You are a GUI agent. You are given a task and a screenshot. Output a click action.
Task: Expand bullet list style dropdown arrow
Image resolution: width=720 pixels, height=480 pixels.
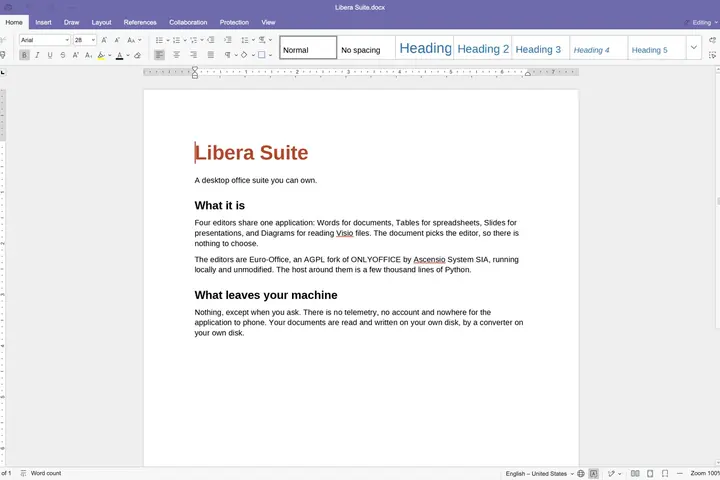tap(168, 40)
